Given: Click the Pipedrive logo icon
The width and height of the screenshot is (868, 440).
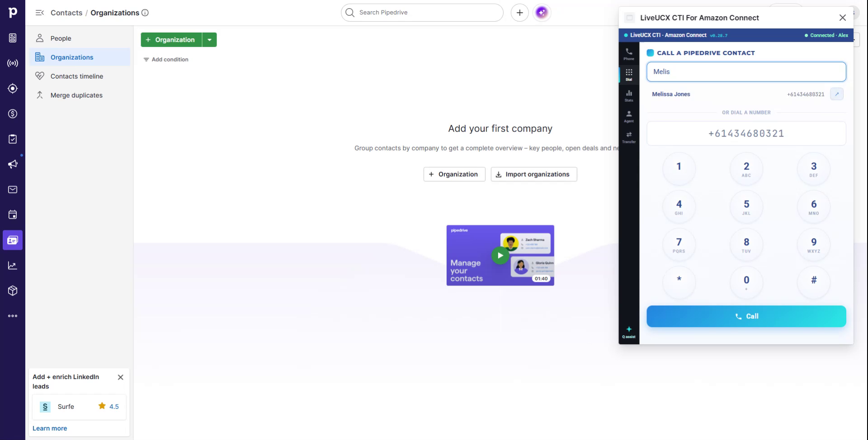Looking at the screenshot, I should [13, 12].
